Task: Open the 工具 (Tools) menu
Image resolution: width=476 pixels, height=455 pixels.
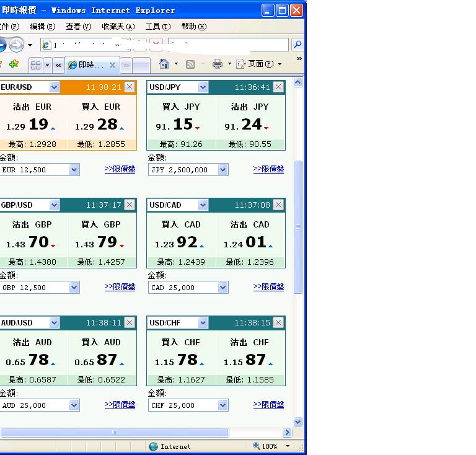Action: (158, 27)
